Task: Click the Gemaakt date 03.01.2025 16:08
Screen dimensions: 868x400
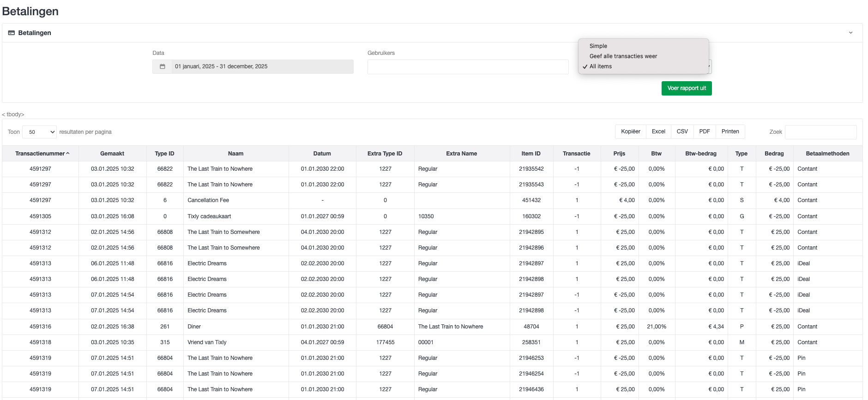Action: (x=113, y=216)
